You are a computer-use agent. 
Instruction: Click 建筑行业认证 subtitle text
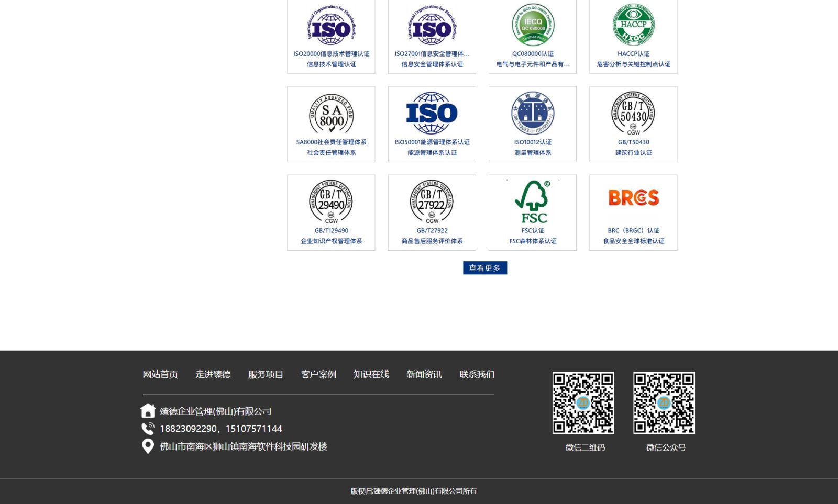633,153
